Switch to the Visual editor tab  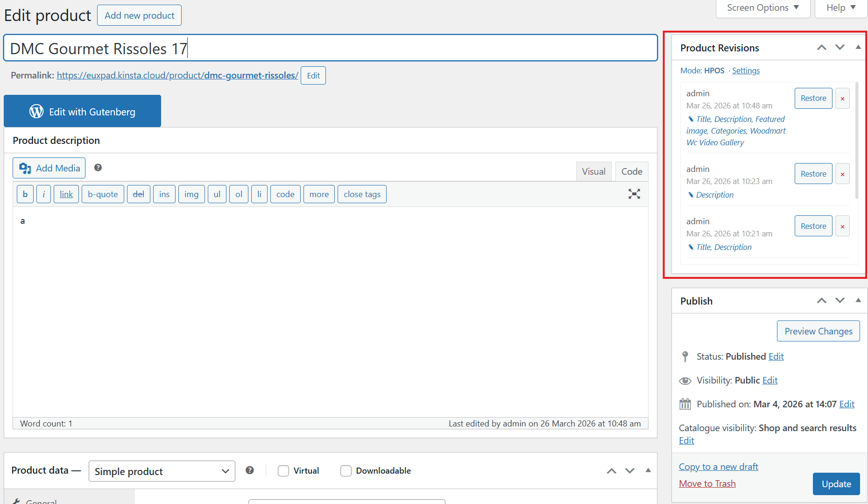point(593,171)
